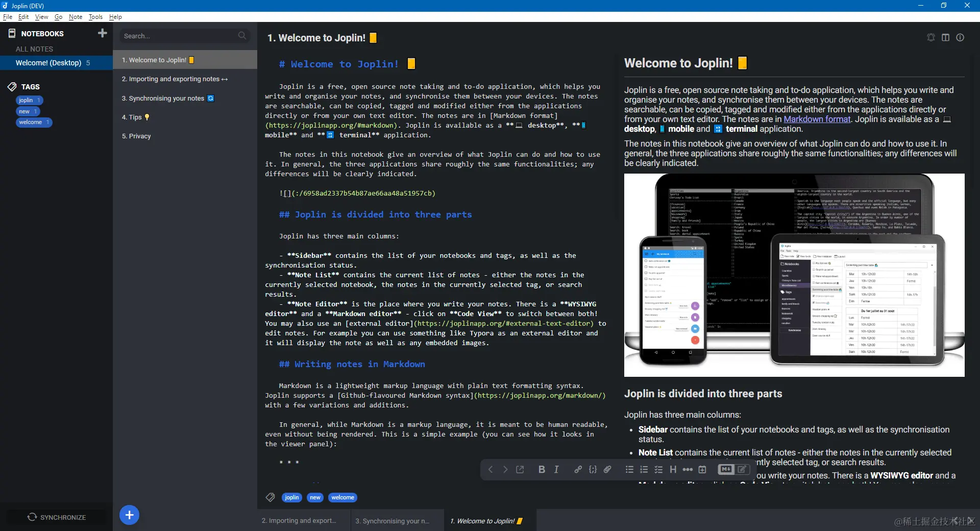Click the 'new' tag below the editor
980x531 pixels.
tap(315, 497)
